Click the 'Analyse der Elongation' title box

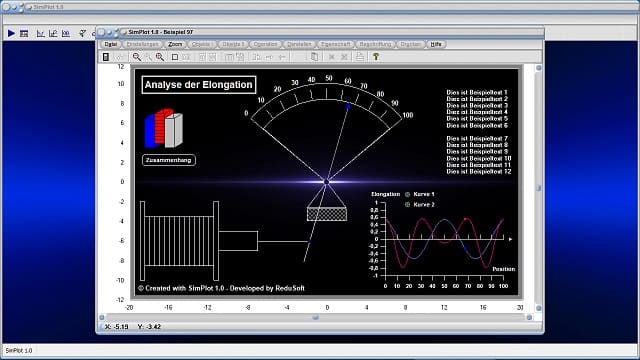199,85
